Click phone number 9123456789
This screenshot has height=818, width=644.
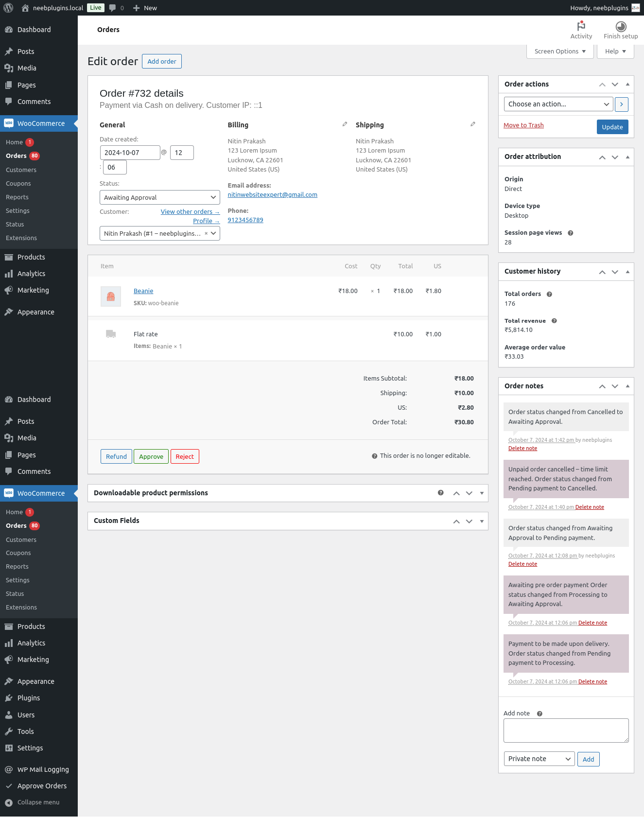[x=245, y=220]
